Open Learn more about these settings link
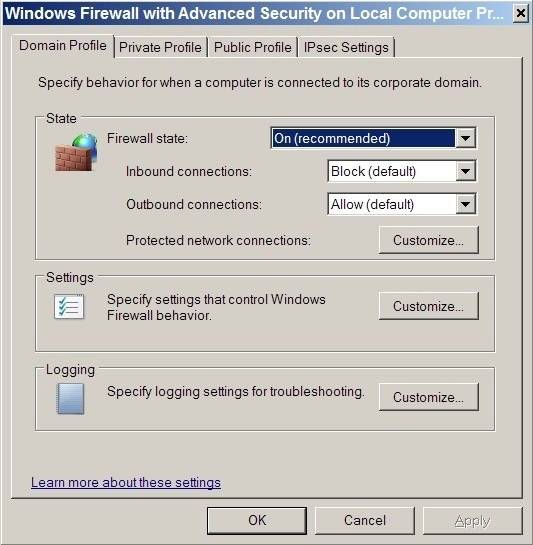 point(126,482)
